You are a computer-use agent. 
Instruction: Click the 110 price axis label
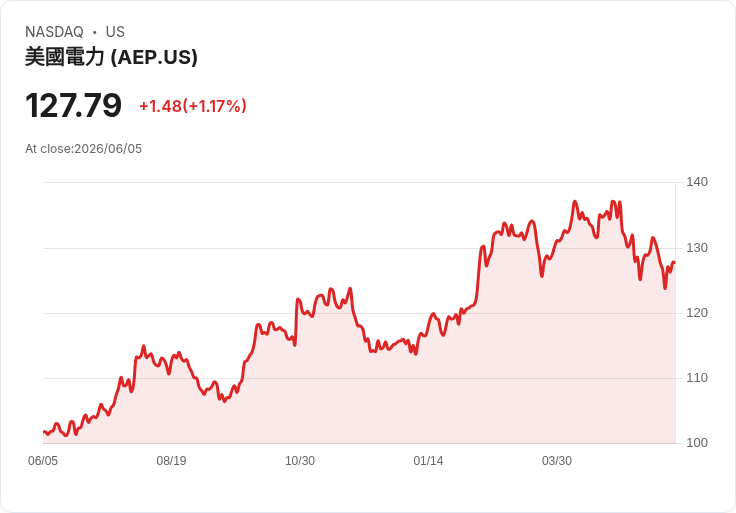click(x=697, y=378)
